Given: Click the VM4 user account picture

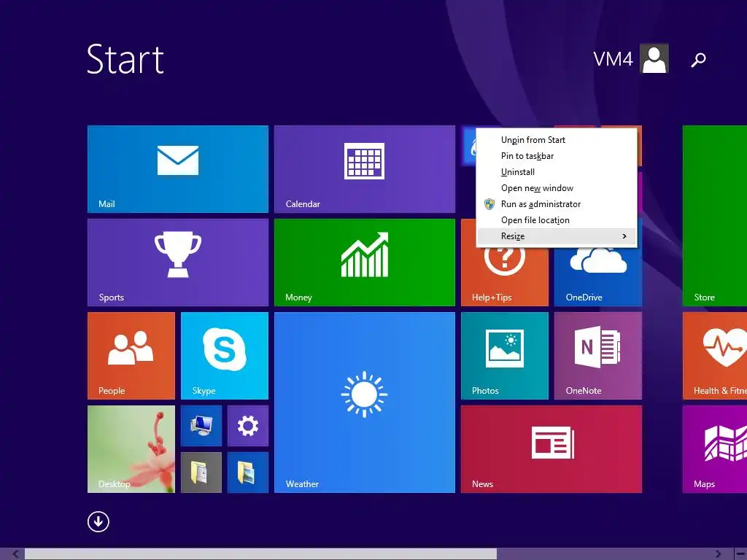Looking at the screenshot, I should 654,58.
